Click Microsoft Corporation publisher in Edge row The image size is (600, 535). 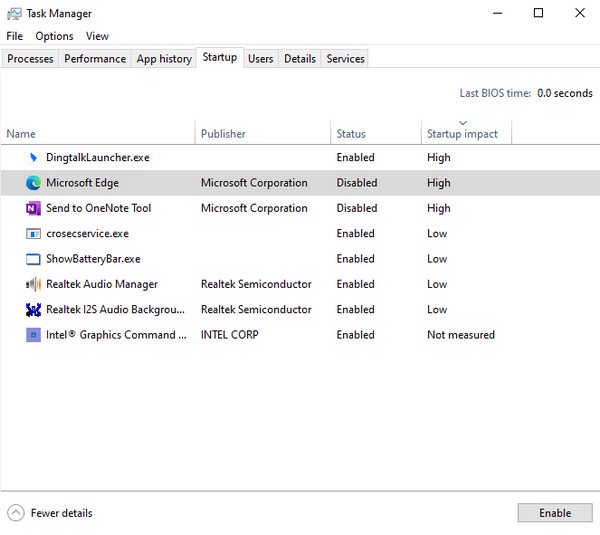pyautogui.click(x=254, y=183)
